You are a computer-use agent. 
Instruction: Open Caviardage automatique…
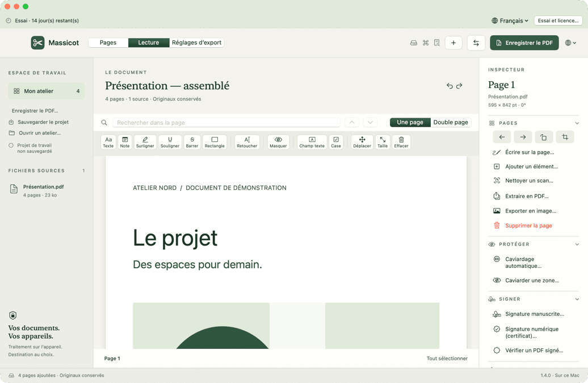point(518,263)
